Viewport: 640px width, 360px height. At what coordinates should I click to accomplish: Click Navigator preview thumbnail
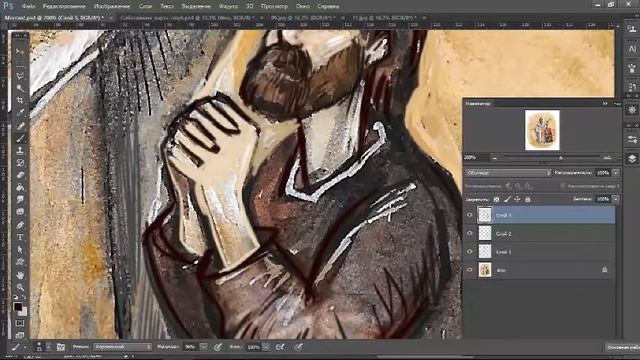pyautogui.click(x=542, y=130)
